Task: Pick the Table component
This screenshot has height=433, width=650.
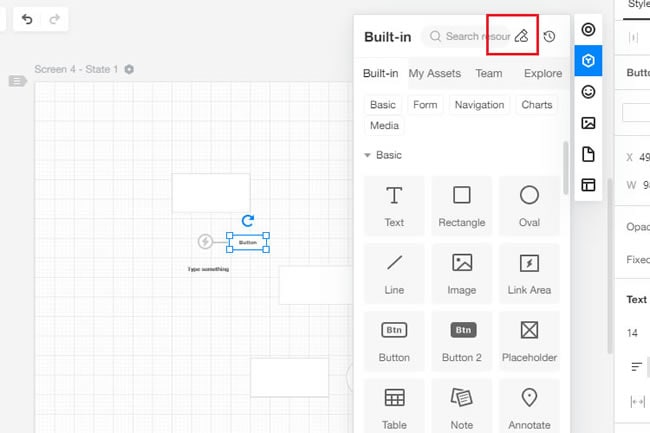Action: [394, 407]
